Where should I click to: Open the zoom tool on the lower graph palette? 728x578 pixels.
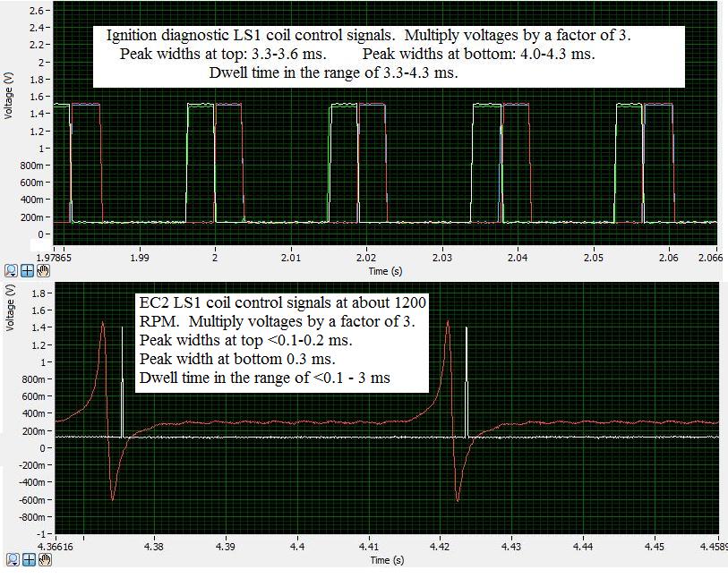(x=11, y=560)
